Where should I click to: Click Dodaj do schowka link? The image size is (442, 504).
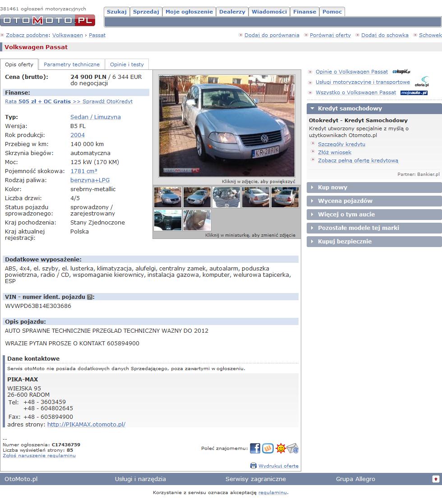point(385,35)
